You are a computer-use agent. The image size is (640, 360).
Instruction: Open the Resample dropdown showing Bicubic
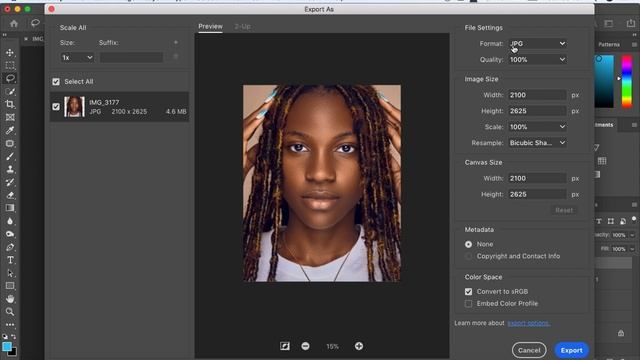tap(537, 143)
